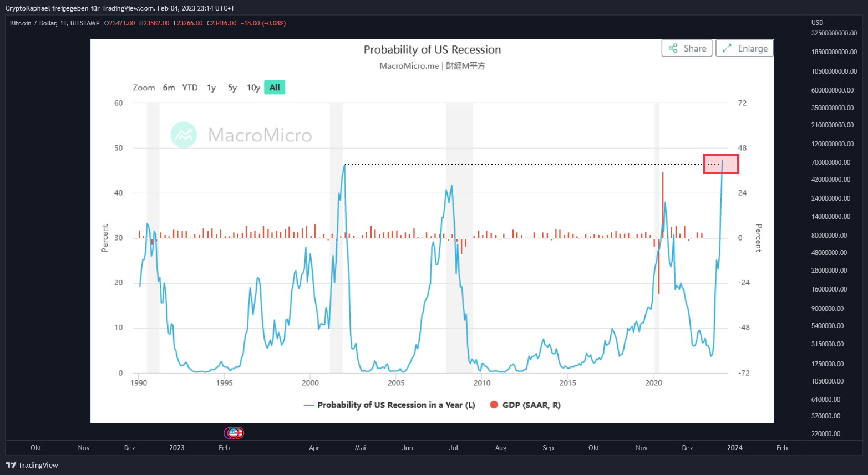This screenshot has width=868, height=475.
Task: Switch zoom range to 1y
Action: pyautogui.click(x=211, y=88)
